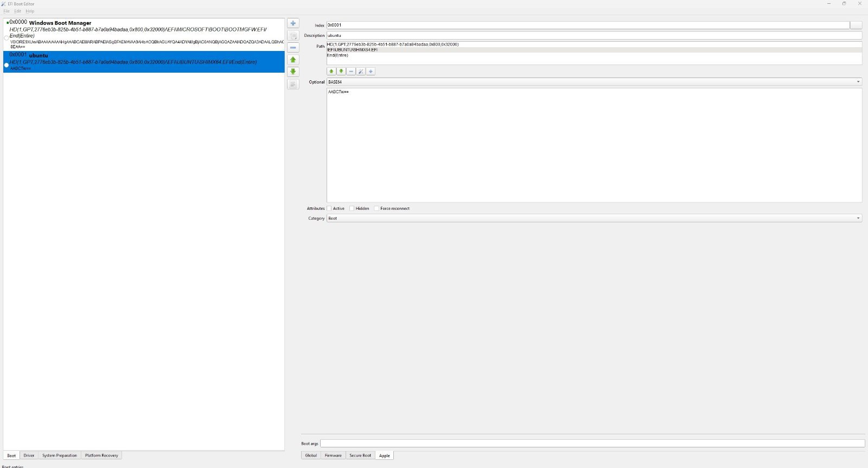Open the Help menu
The height and width of the screenshot is (468, 868).
click(x=30, y=11)
